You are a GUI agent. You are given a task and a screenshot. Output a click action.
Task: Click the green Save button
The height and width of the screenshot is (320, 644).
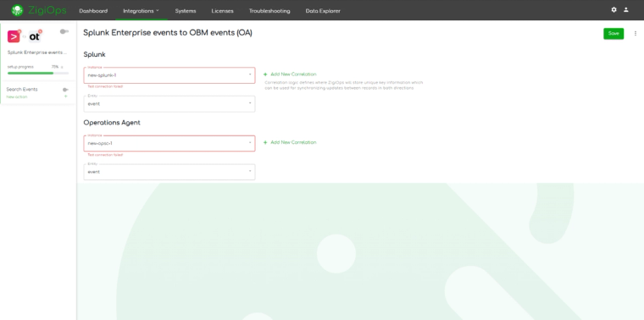[x=613, y=34]
